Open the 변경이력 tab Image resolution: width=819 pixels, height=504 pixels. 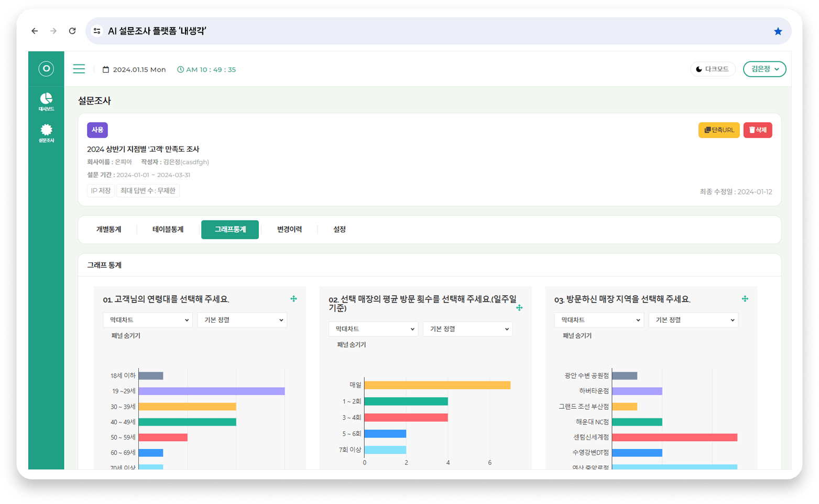[x=289, y=229]
